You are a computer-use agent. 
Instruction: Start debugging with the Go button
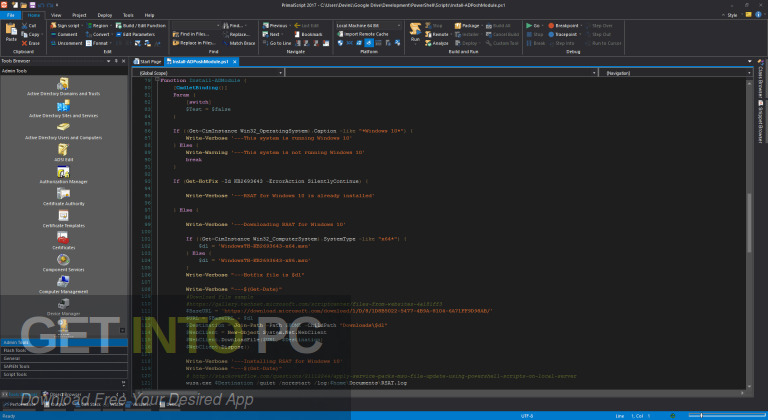tap(532, 25)
